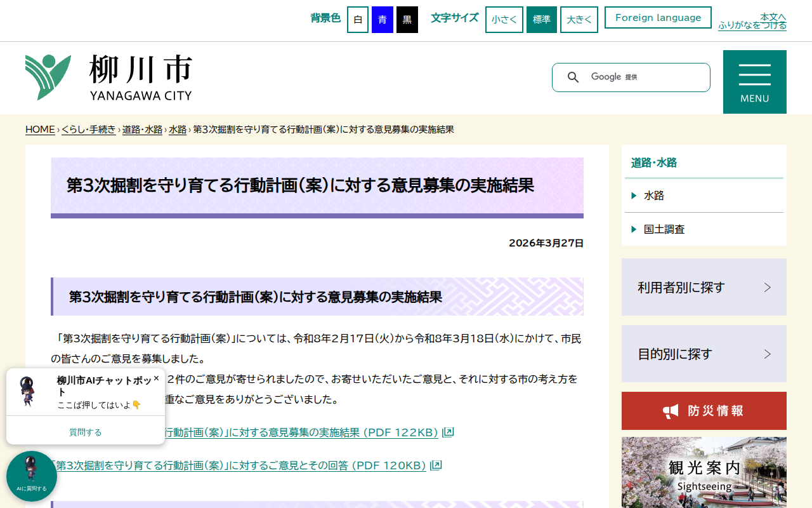Image resolution: width=812 pixels, height=508 pixels.
Task: Click external-link icon beside the ご意見とその回答 PDF
Action: click(x=436, y=464)
